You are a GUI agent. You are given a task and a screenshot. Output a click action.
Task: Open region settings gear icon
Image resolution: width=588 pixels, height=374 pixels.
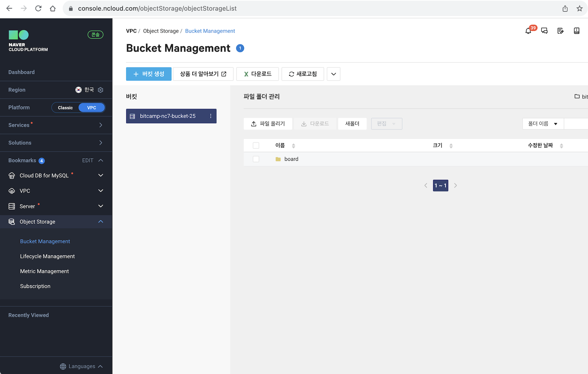pos(100,90)
